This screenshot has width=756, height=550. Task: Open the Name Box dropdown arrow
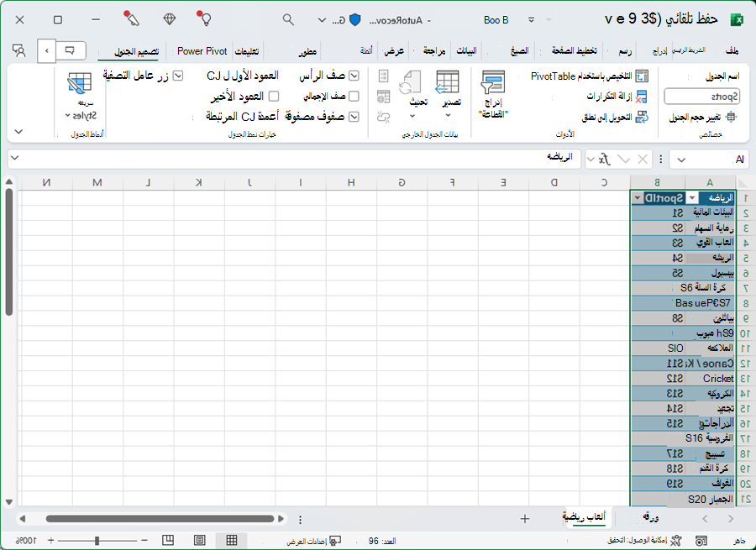point(680,160)
